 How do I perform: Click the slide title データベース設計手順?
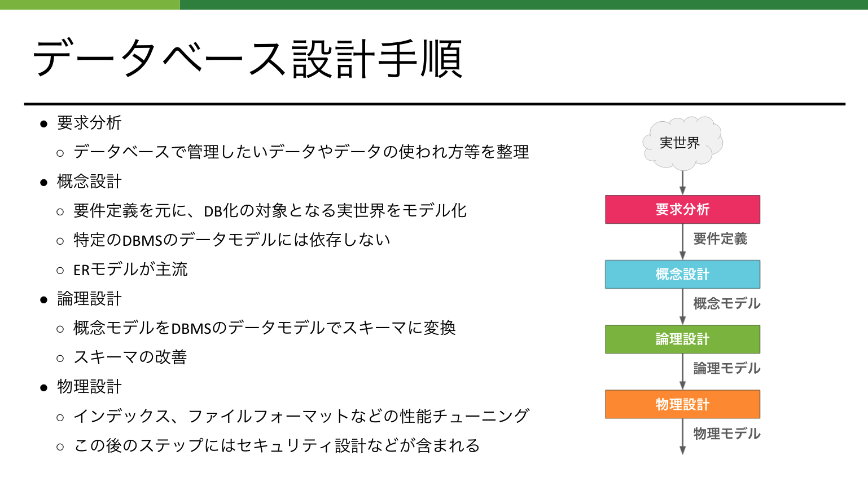pyautogui.click(x=248, y=59)
